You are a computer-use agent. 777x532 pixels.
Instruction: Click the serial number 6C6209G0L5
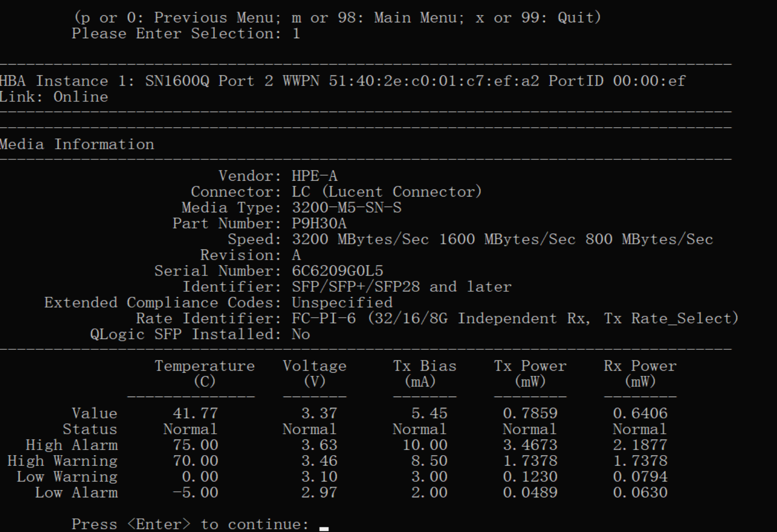tap(337, 271)
